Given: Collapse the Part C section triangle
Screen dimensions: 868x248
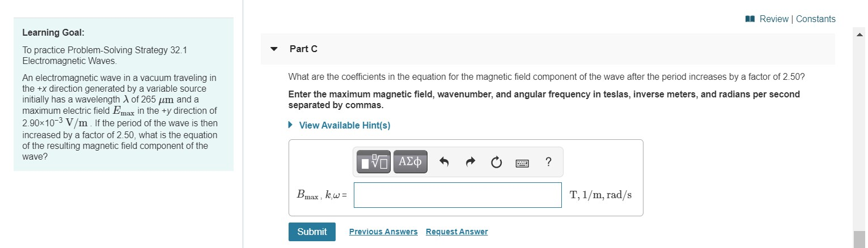Looking at the screenshot, I should pyautogui.click(x=274, y=49).
